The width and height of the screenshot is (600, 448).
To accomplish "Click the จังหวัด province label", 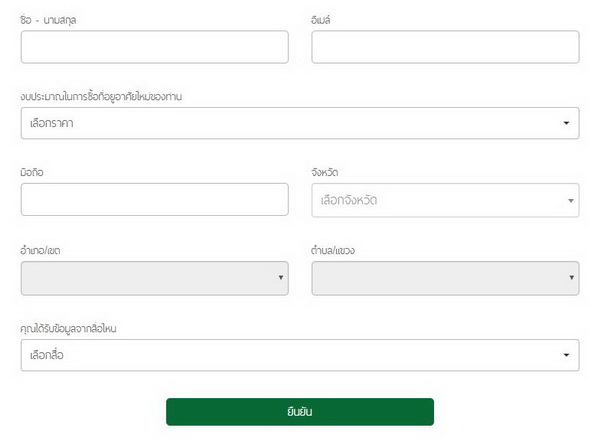I will pyautogui.click(x=325, y=173).
